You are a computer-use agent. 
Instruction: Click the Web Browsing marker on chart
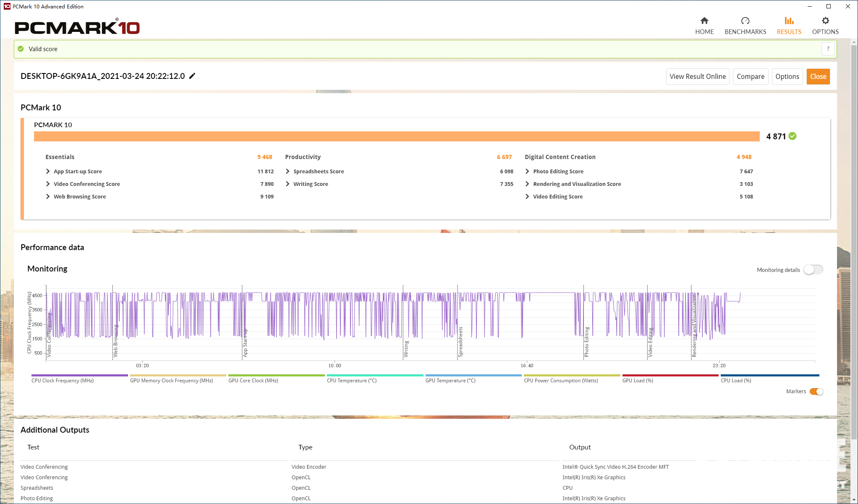(x=115, y=341)
